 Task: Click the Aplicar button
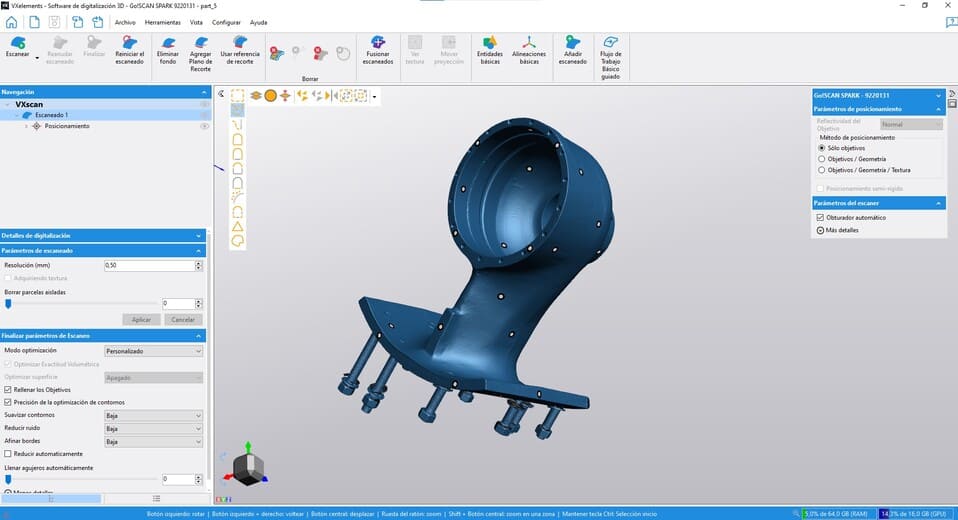tap(141, 319)
